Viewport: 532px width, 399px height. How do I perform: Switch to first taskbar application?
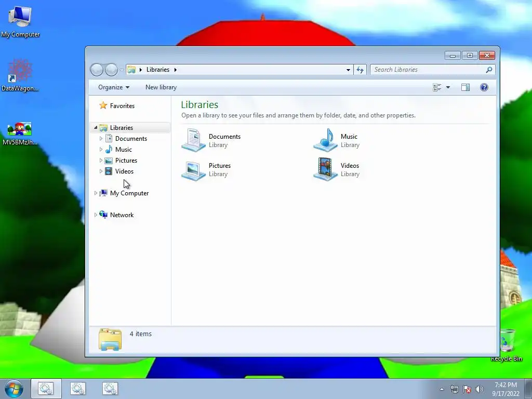pos(46,389)
